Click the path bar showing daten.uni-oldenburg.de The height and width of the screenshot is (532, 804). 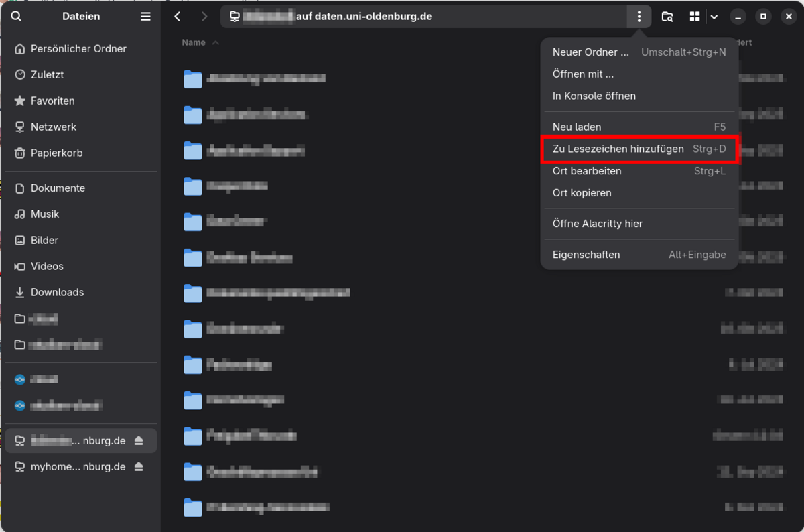(x=422, y=17)
